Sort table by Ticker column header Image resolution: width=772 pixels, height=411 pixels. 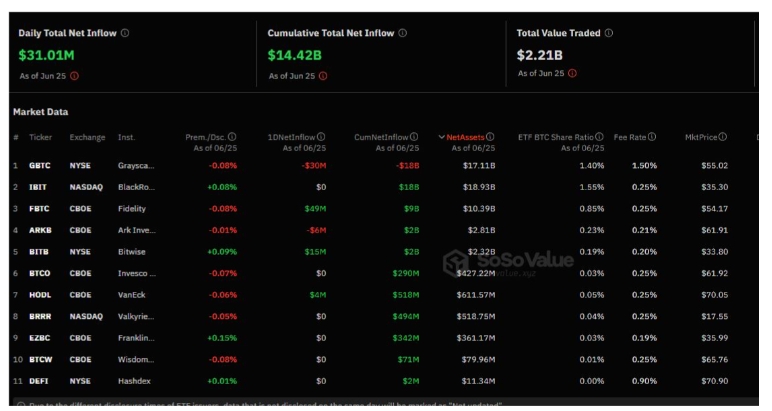point(42,137)
